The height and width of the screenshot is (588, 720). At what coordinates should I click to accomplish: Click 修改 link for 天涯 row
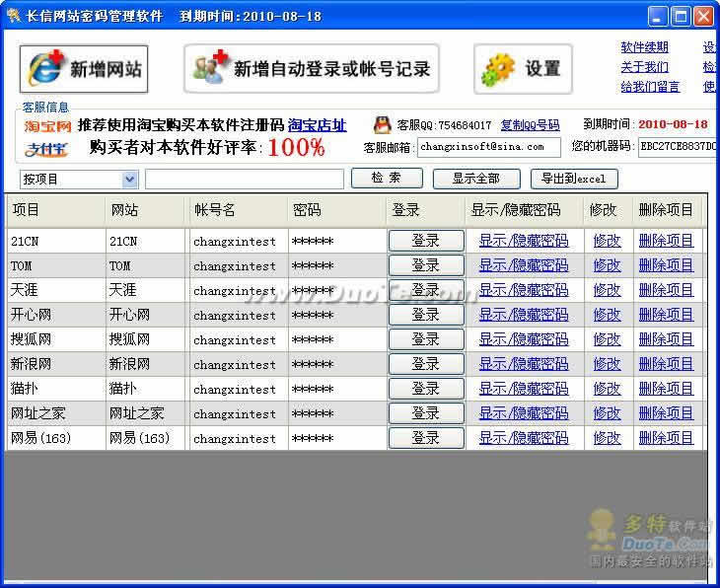[607, 290]
